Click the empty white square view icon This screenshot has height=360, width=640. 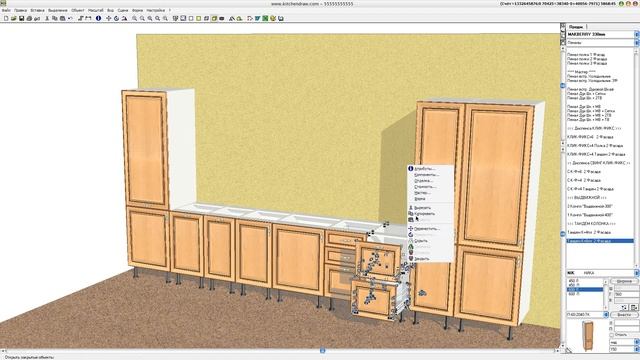191,18
